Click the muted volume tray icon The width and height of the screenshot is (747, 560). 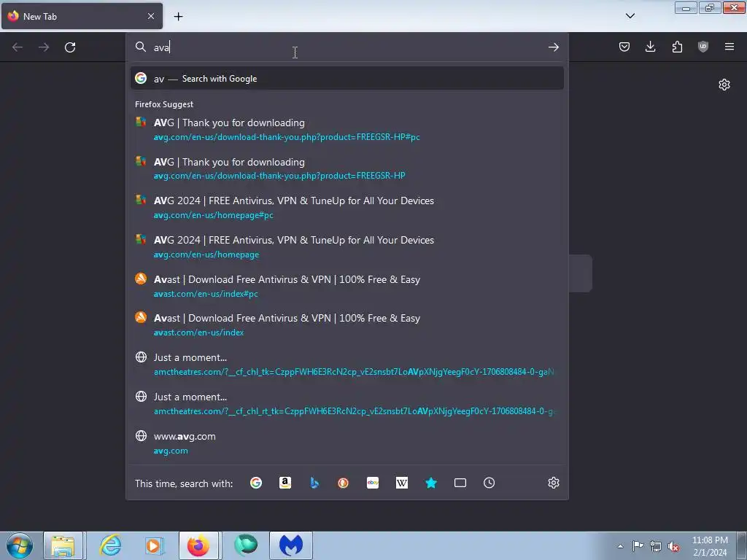tap(673, 547)
